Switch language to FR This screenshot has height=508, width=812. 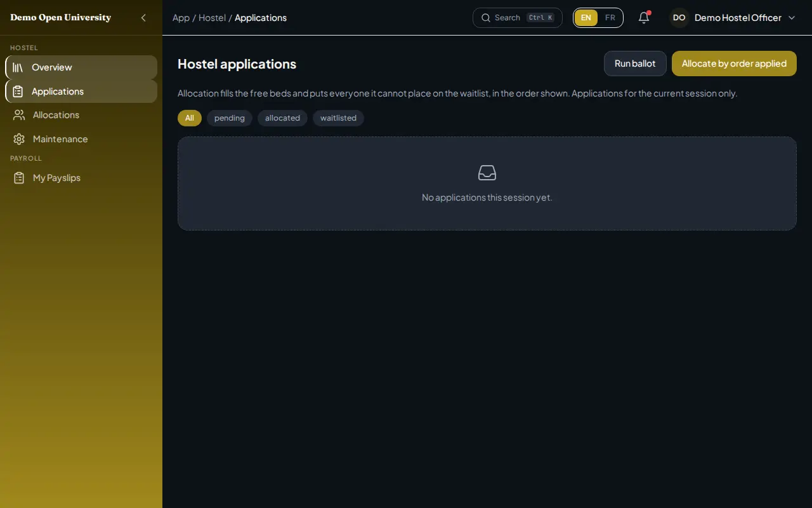tap(610, 18)
